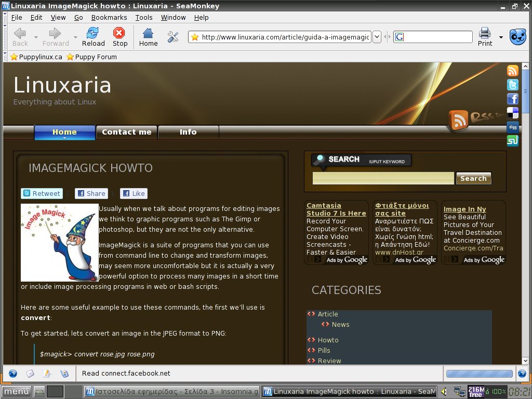
Task: Open the Image In Ny ad link
Action: coord(464,209)
